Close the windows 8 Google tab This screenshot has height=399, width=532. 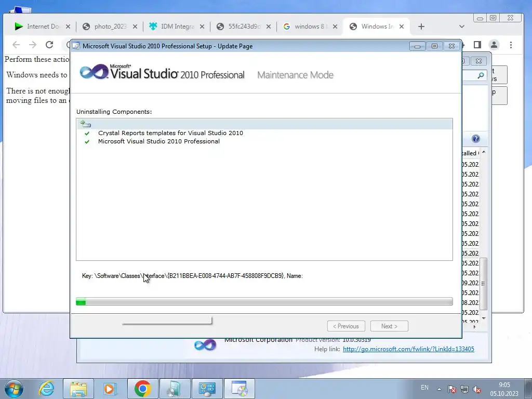335,26
